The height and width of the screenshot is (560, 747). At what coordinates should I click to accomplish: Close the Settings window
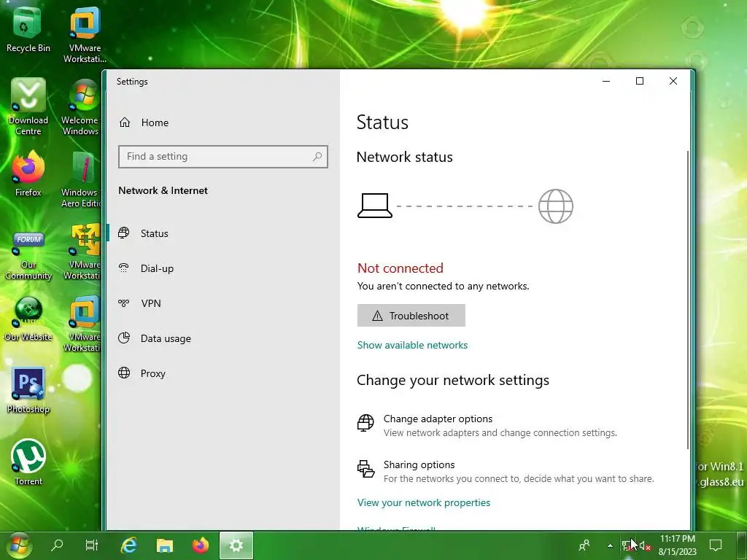[x=673, y=81]
